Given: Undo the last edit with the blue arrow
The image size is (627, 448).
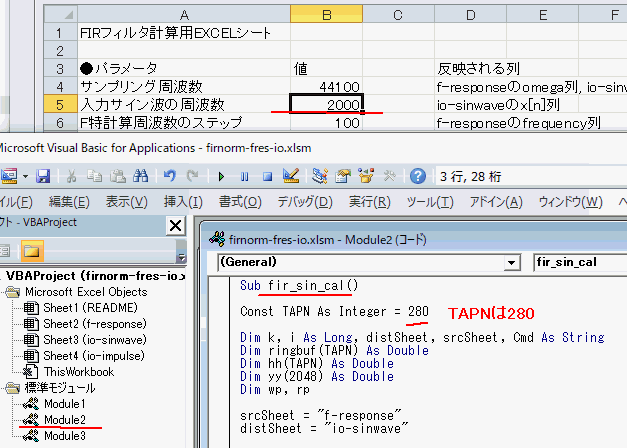Looking at the screenshot, I should [170, 176].
